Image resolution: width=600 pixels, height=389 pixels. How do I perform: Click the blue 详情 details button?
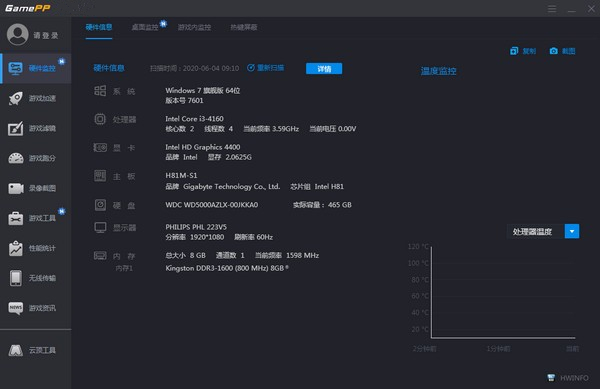pyautogui.click(x=324, y=68)
